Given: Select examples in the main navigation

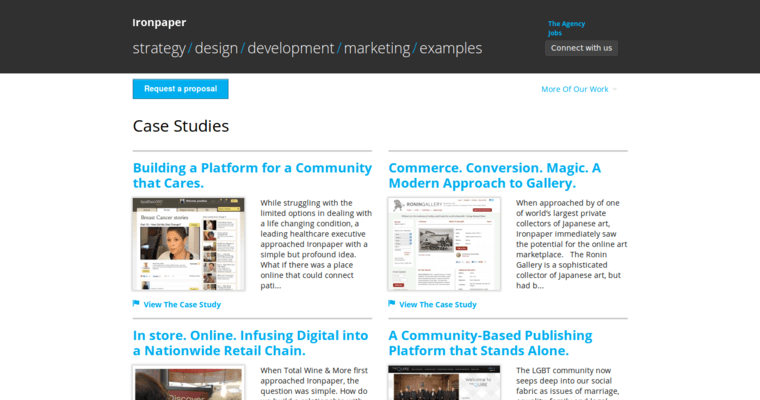Looking at the screenshot, I should point(450,48).
